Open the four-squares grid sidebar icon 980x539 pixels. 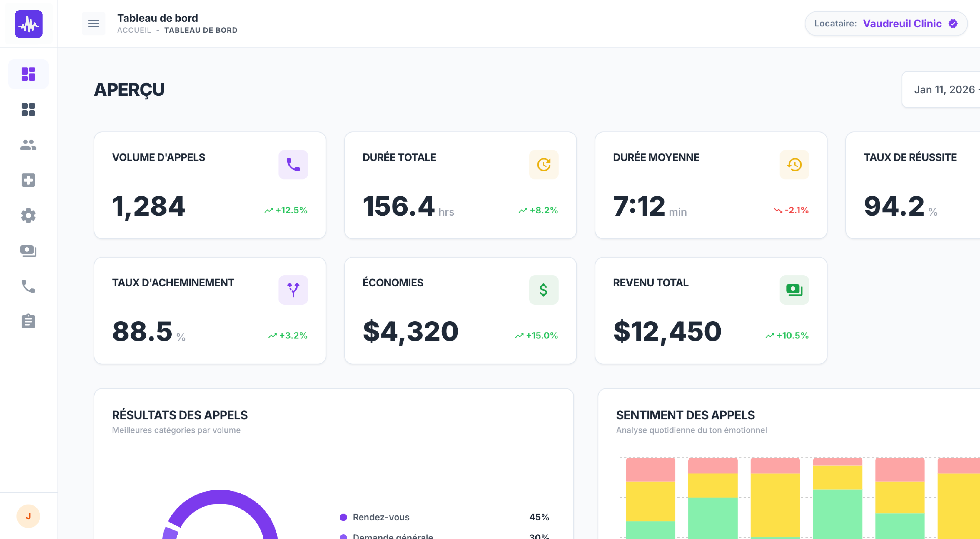click(x=29, y=109)
